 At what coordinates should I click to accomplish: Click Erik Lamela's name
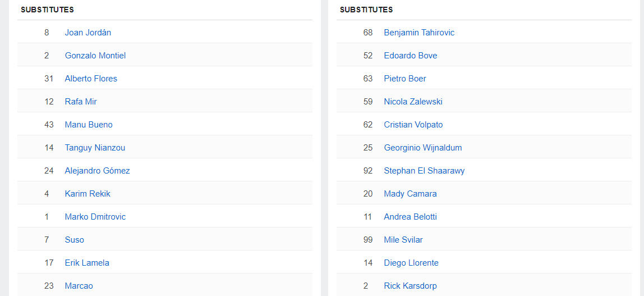tap(87, 263)
